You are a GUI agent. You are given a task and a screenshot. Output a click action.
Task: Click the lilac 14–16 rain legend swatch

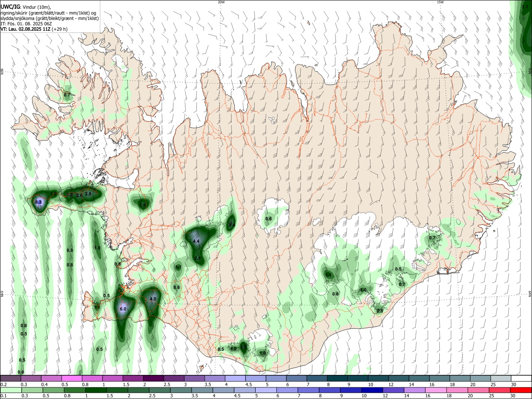tap(414, 390)
